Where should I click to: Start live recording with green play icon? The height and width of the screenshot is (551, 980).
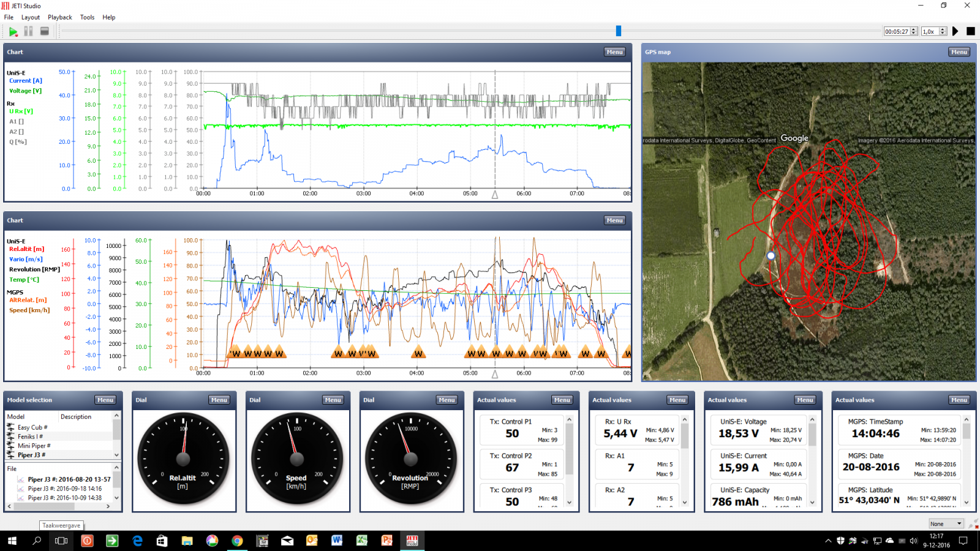pyautogui.click(x=13, y=31)
